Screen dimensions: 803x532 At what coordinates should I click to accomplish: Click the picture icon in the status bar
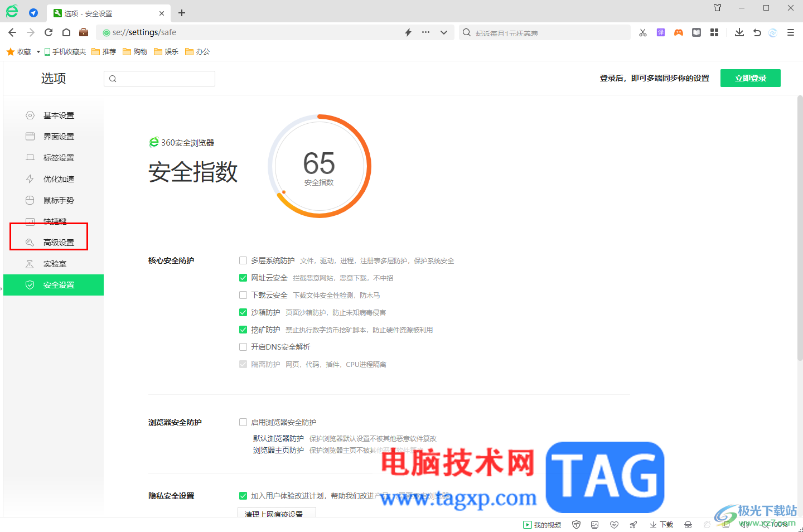click(x=595, y=525)
